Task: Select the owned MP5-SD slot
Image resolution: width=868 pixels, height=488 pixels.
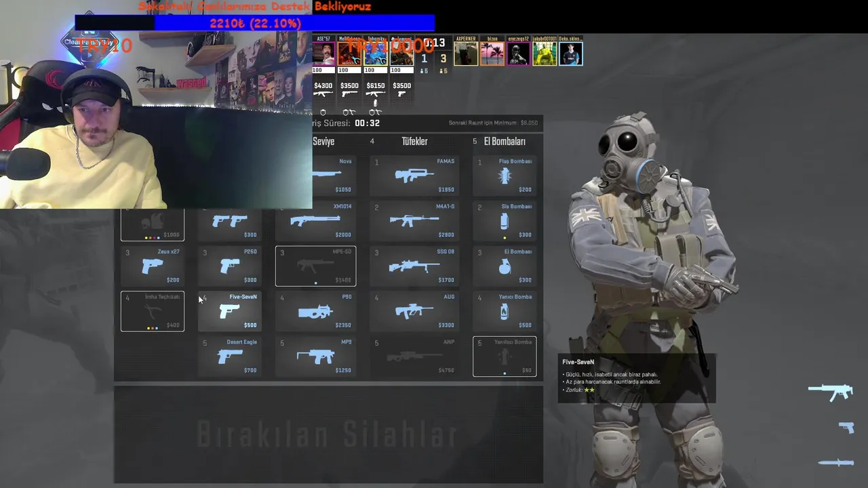Action: [315, 266]
